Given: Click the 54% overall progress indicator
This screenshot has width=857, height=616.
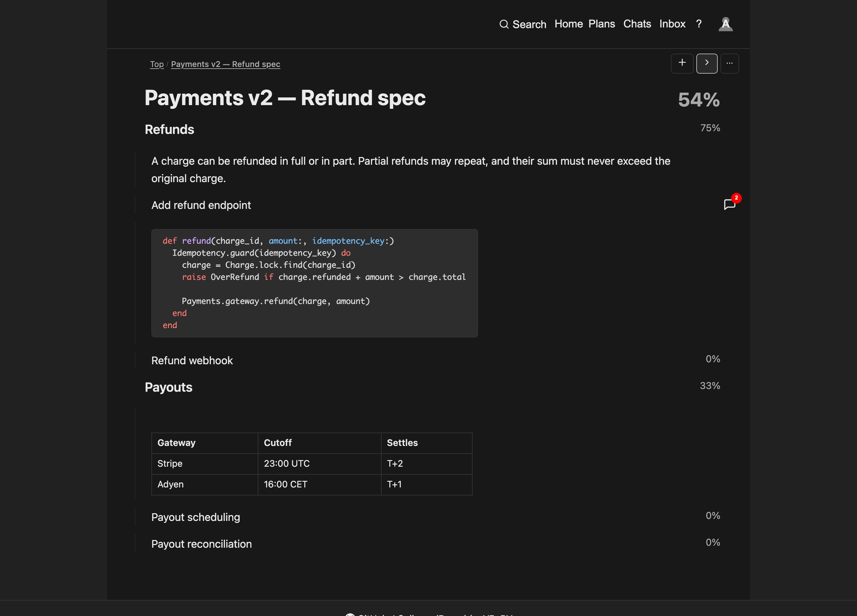Looking at the screenshot, I should tap(699, 100).
